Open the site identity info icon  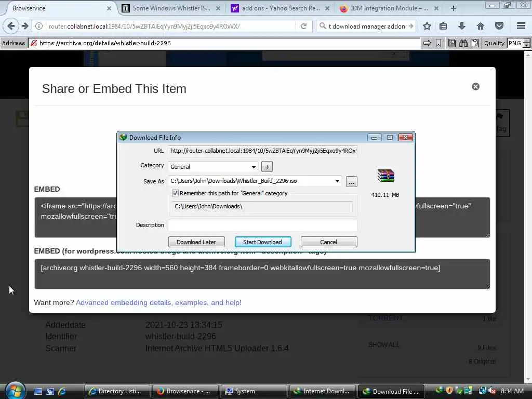pyautogui.click(x=39, y=26)
